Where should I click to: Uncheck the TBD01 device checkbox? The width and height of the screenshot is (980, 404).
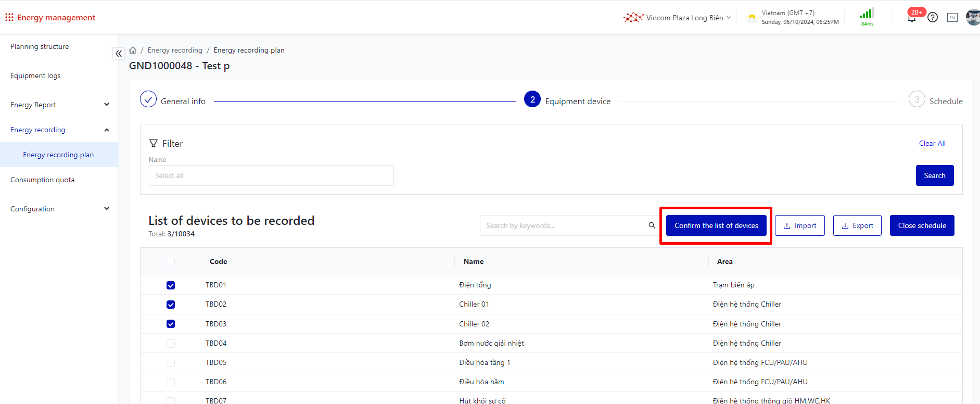[x=171, y=285]
